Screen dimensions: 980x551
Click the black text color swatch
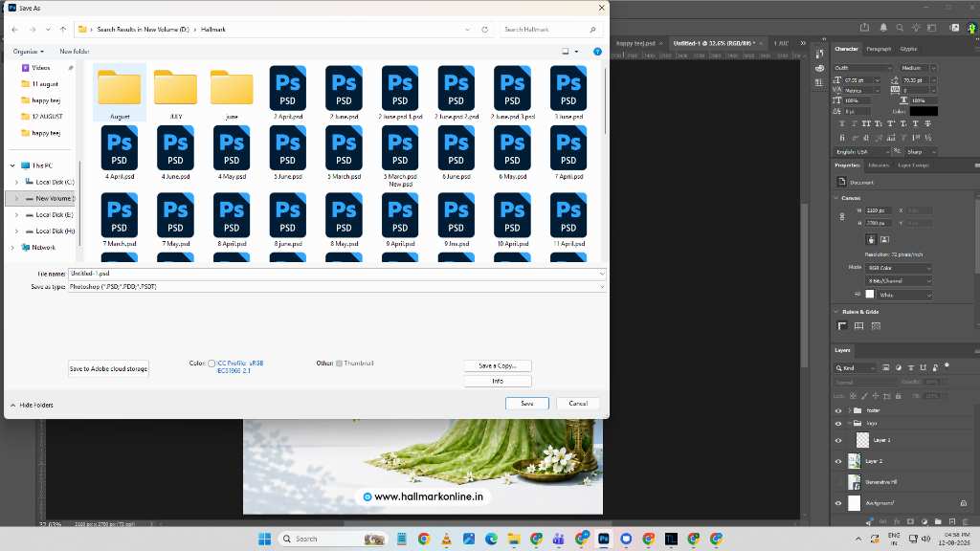coord(924,111)
